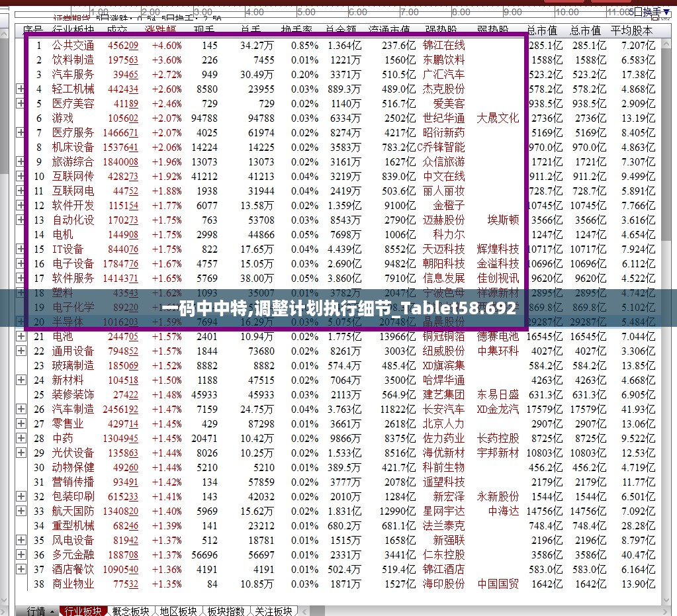Screen dimensions: 677x616
Task: Click plus icon beside 汽车制造 row
Action: 21,409
